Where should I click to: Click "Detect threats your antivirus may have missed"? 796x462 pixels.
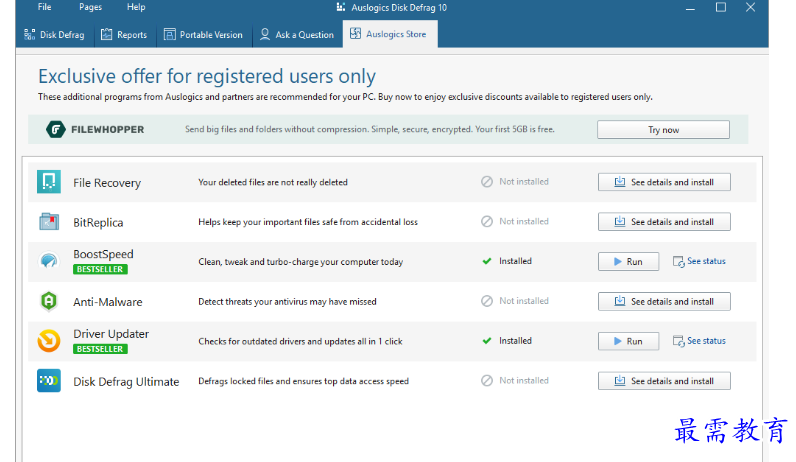(287, 302)
